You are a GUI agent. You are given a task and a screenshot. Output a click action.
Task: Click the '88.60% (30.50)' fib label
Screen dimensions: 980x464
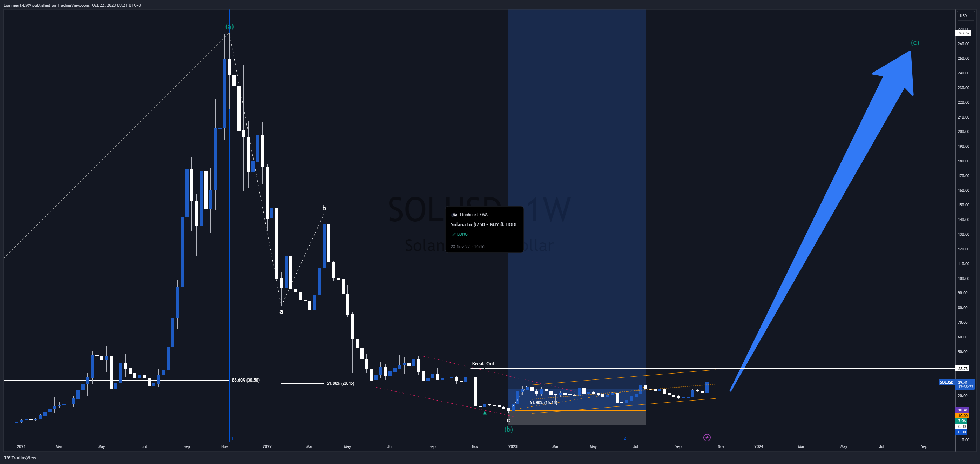[246, 380]
